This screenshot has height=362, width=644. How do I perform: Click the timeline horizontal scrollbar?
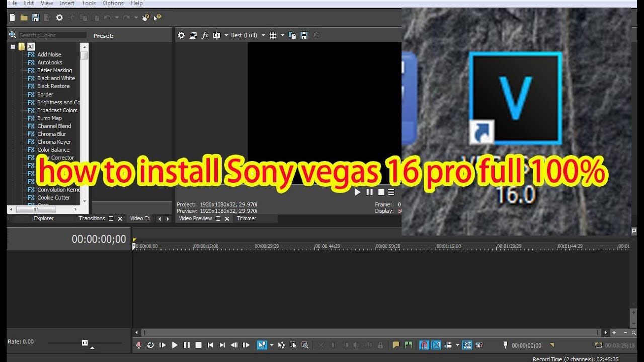[x=372, y=332]
